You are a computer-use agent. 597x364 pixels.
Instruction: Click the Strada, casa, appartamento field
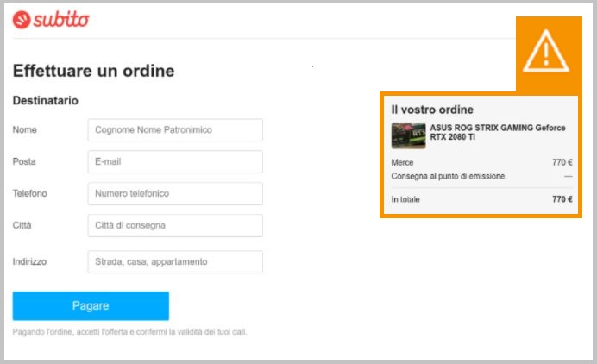tap(175, 262)
